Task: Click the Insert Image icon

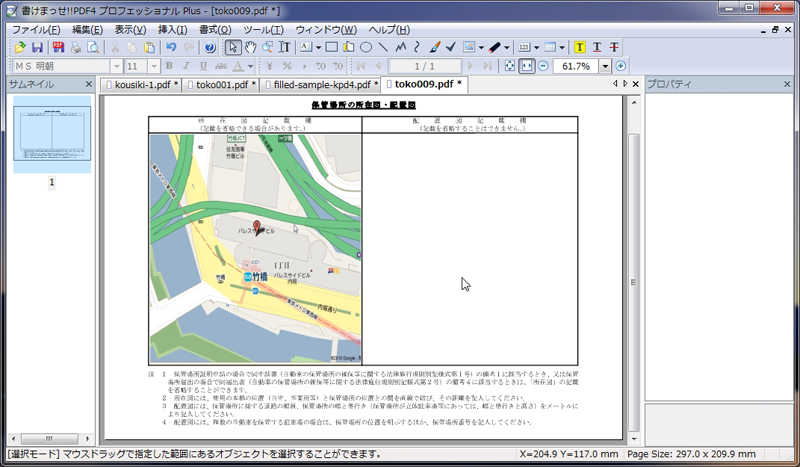Action: [469, 47]
